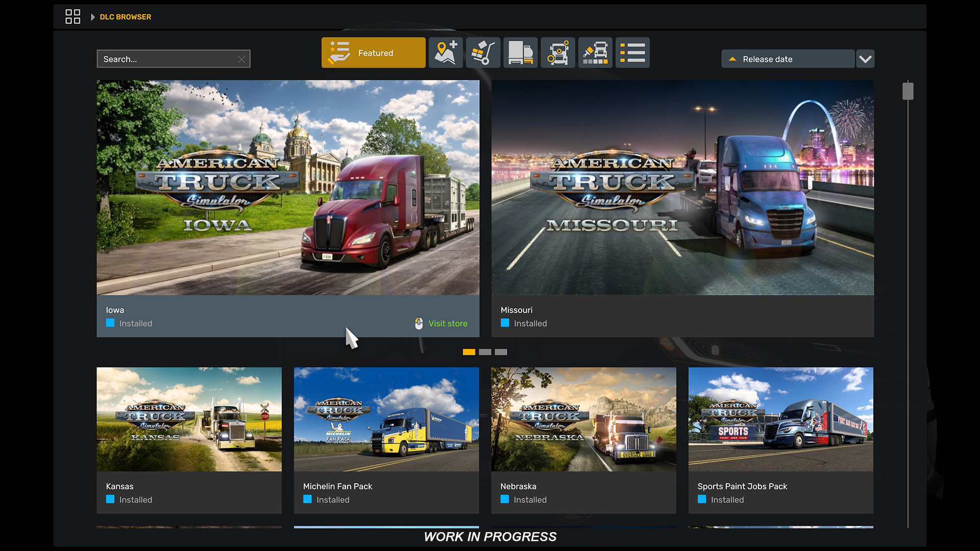Open the truck tuning parts category

pos(557,53)
